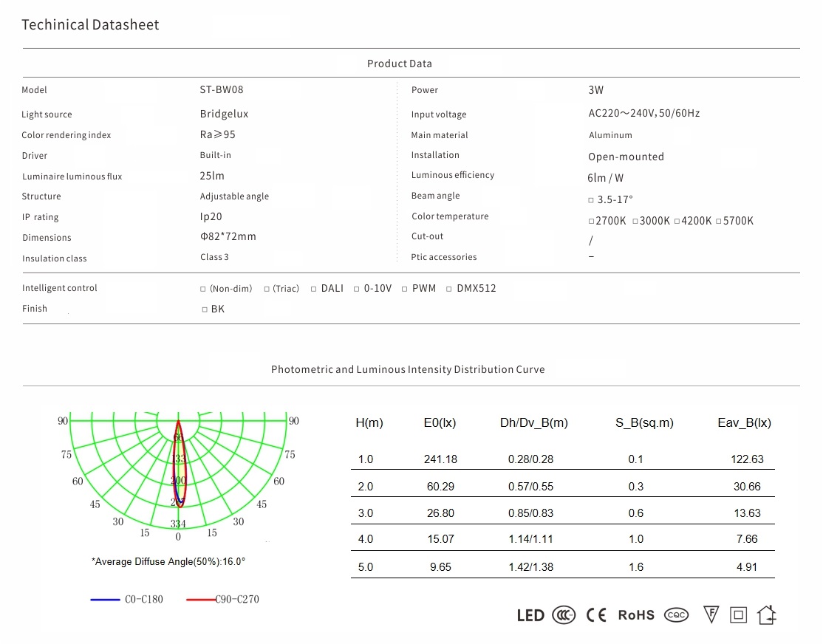Image resolution: width=823 pixels, height=644 pixels.
Task: Check the PWM control checkbox
Action: pyautogui.click(x=405, y=289)
